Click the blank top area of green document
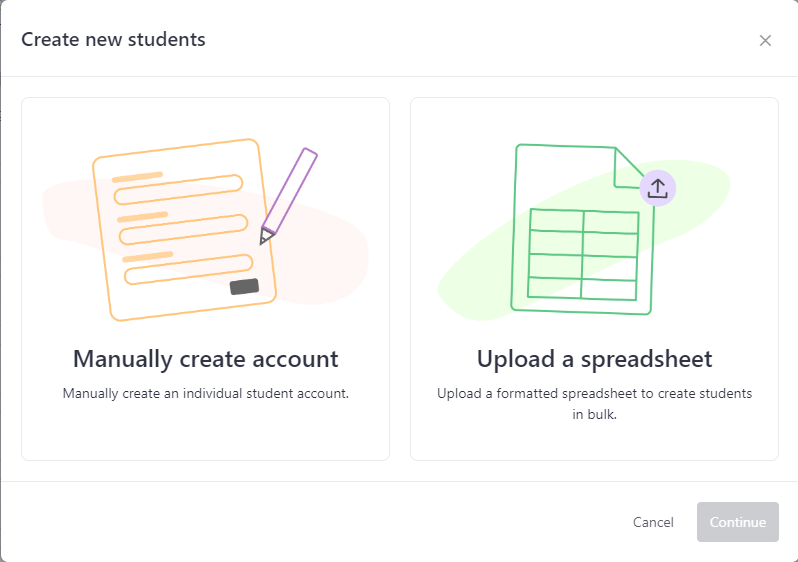Image resolution: width=798 pixels, height=562 pixels. (562, 176)
